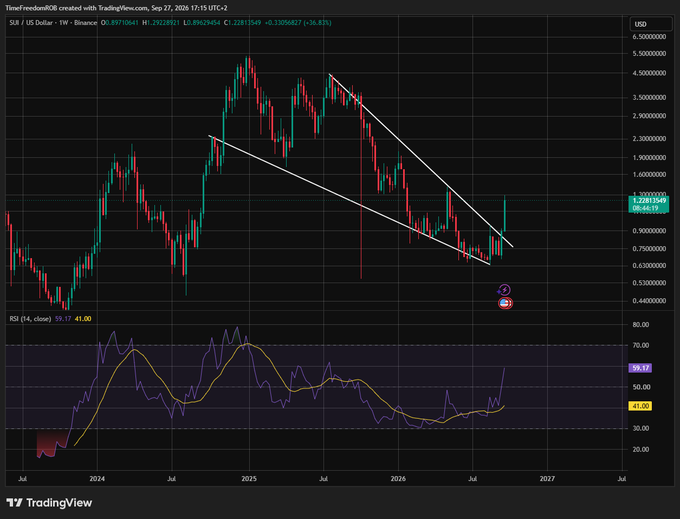Select the lower white descending trendline
Image resolution: width=680 pixels, height=519 pixels.
pos(350,200)
